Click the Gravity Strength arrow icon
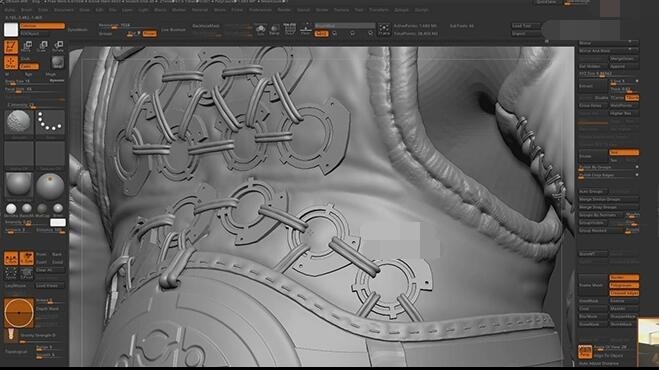The image size is (659, 370). click(11, 335)
